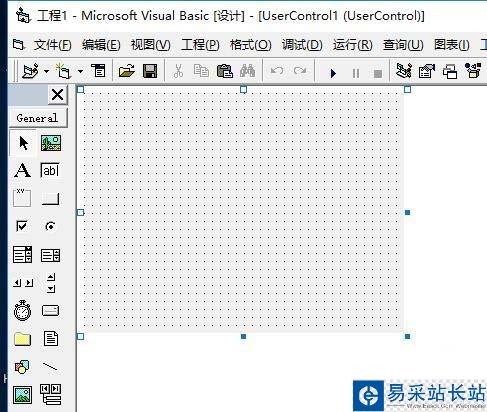
Task: Open the Add Form dropdown arrow
Action: coord(80,71)
